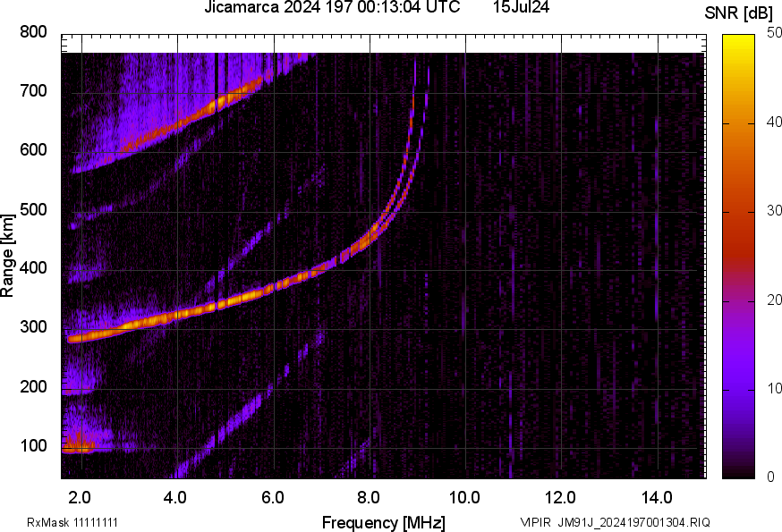Click the '500' range tick label
The height and width of the screenshot is (532, 782).
[x=33, y=209]
